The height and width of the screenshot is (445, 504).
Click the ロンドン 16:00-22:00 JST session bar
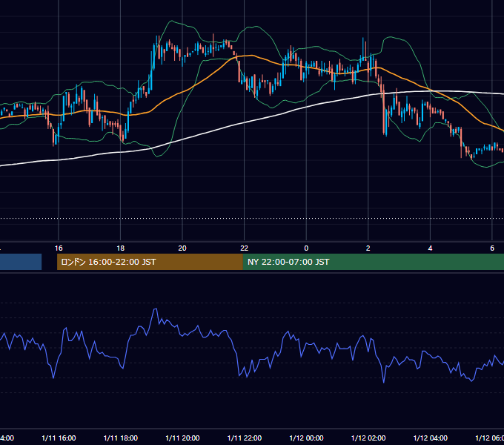(x=150, y=262)
